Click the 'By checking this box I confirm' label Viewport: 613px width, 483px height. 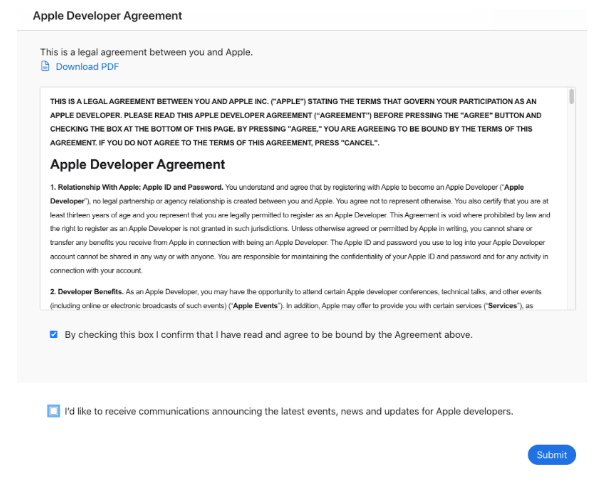coord(269,335)
